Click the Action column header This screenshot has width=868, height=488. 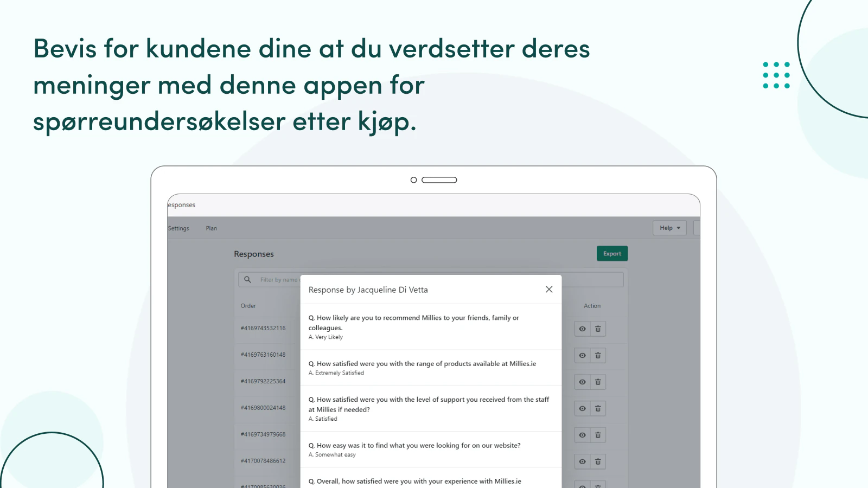[x=592, y=306]
